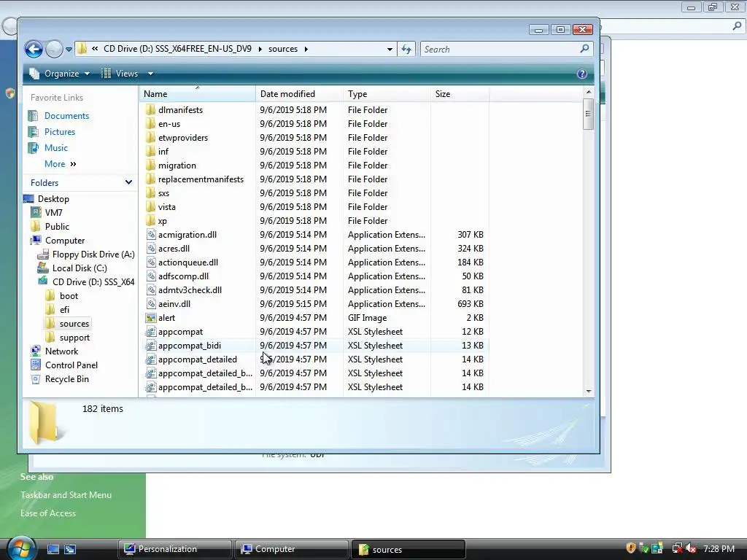The height and width of the screenshot is (560, 747).
Task: Switch to Computer taskbar button
Action: (x=292, y=549)
